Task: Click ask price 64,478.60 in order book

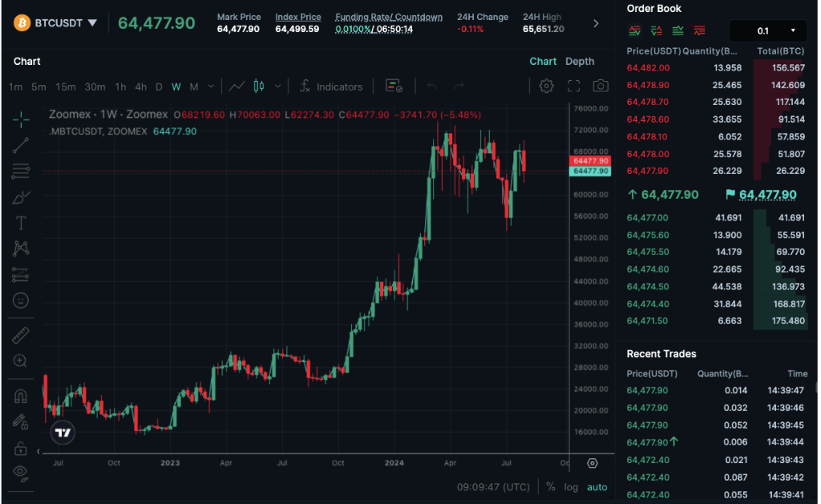Action: click(648, 119)
